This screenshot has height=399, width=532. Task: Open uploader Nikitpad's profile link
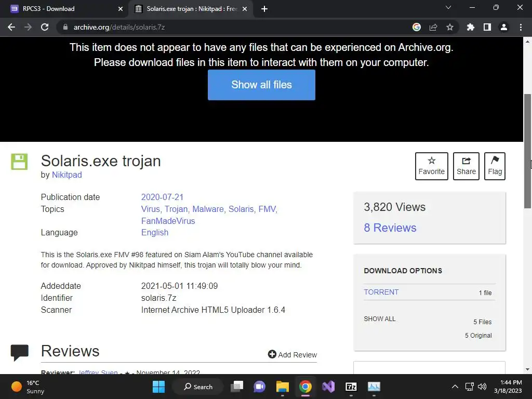[67, 175]
